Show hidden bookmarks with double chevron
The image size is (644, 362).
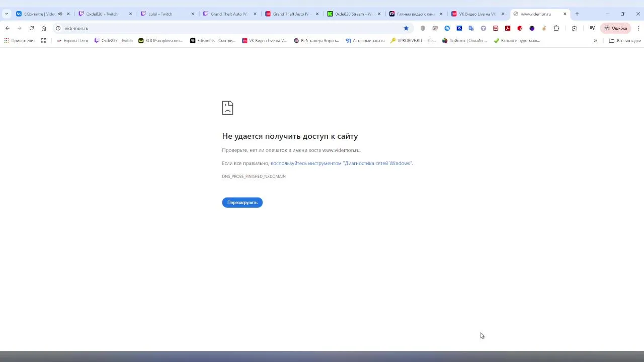pos(595,41)
